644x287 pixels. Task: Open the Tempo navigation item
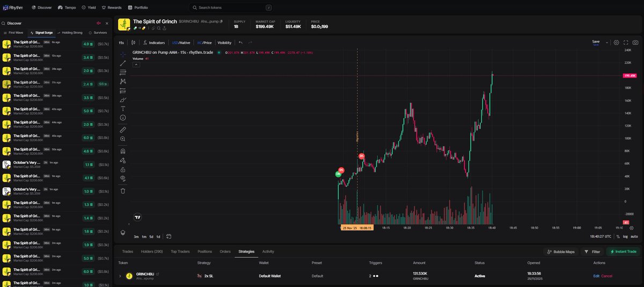pyautogui.click(x=67, y=8)
